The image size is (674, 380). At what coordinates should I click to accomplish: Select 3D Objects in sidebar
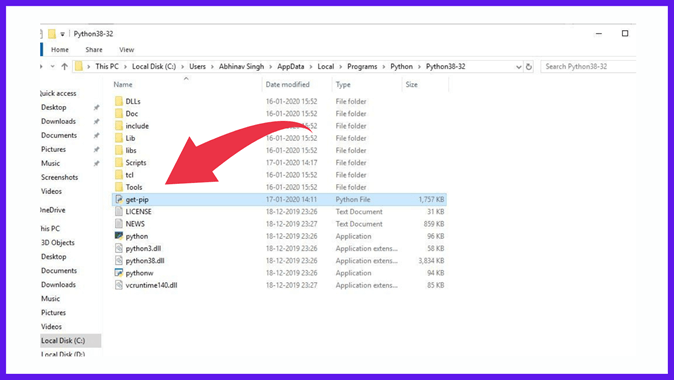click(x=58, y=242)
